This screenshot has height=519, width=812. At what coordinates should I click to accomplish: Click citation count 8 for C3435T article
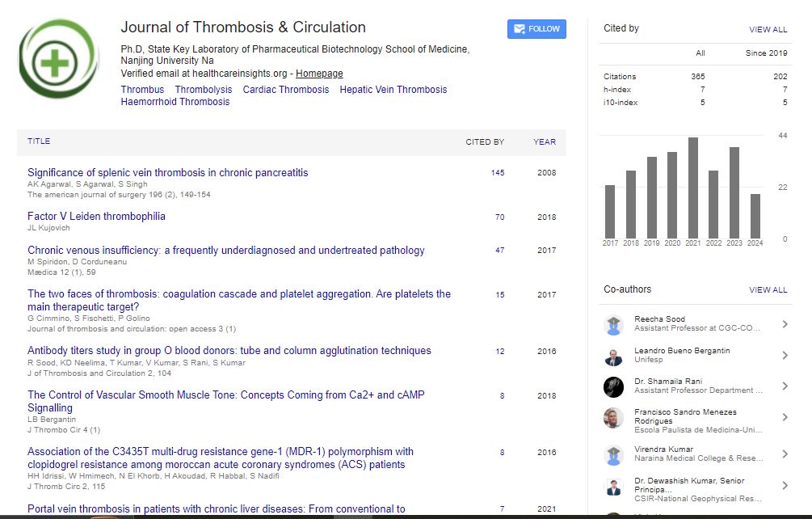click(x=502, y=452)
